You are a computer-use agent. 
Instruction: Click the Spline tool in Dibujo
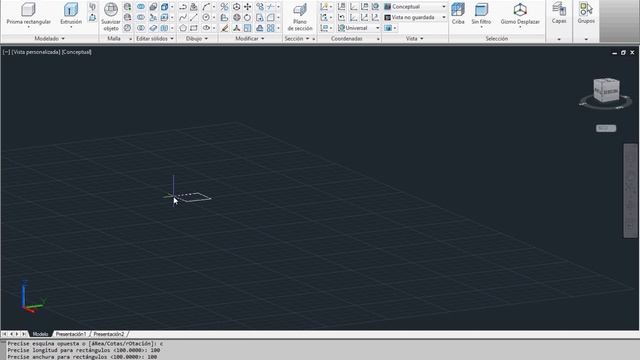pyautogui.click(x=183, y=17)
